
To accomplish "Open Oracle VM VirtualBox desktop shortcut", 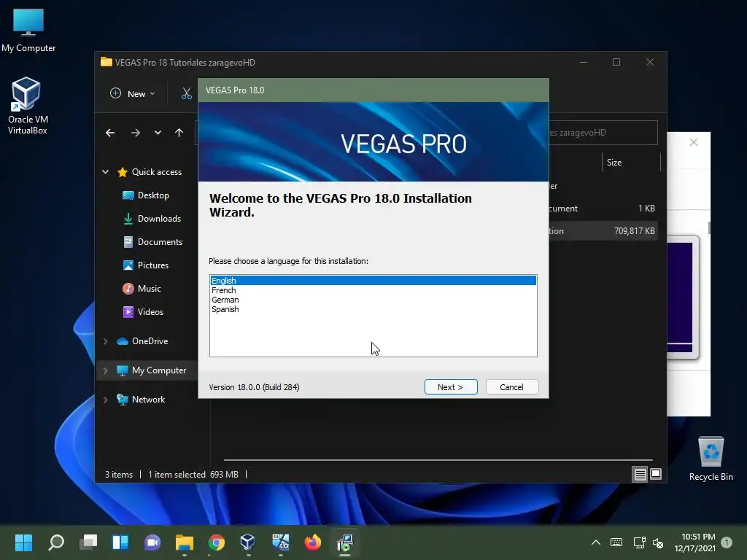I will coord(27,106).
